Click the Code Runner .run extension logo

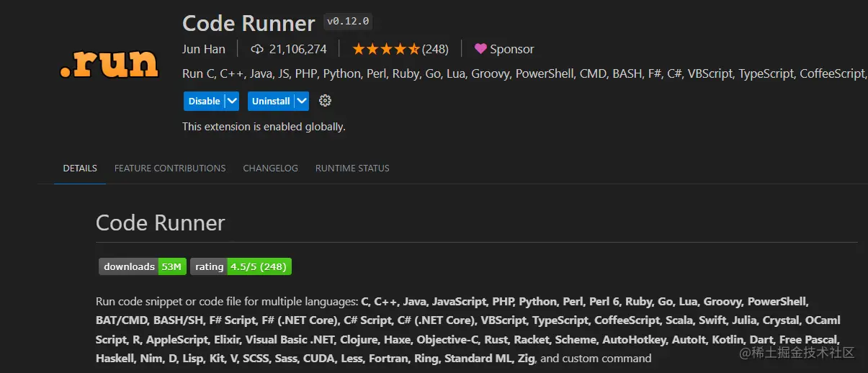tap(109, 63)
